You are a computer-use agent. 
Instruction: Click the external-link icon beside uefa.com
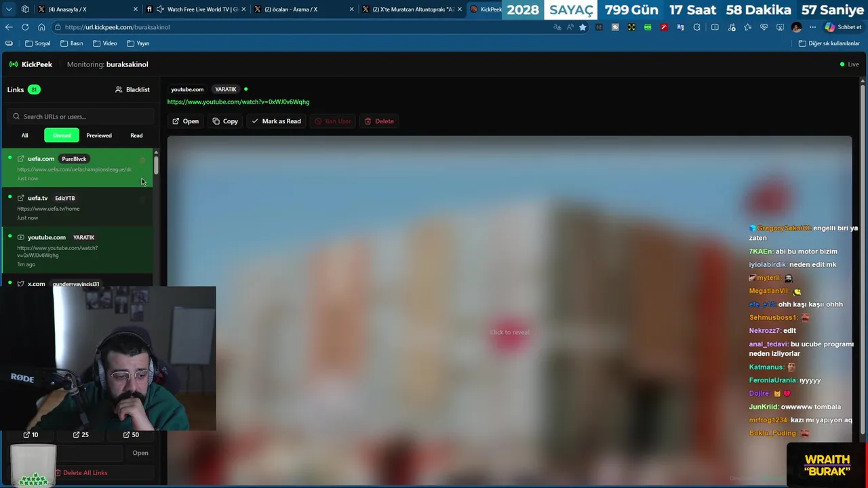pyautogui.click(x=20, y=159)
